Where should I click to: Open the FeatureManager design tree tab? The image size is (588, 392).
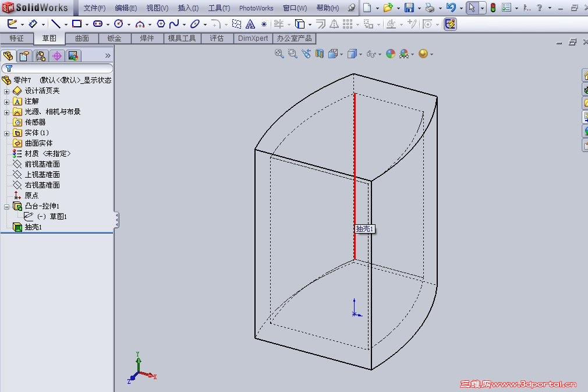point(8,56)
